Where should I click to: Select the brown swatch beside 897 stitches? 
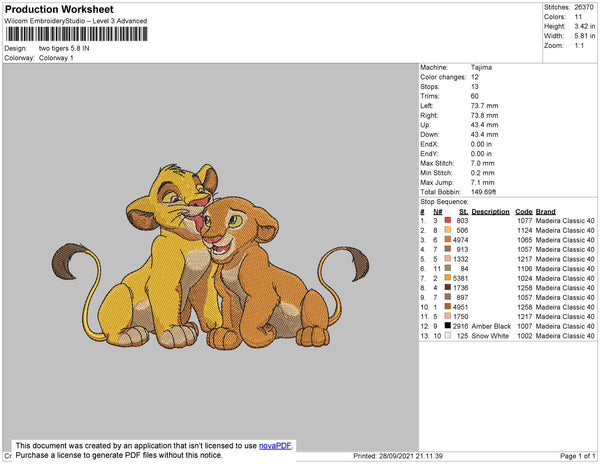click(x=447, y=297)
